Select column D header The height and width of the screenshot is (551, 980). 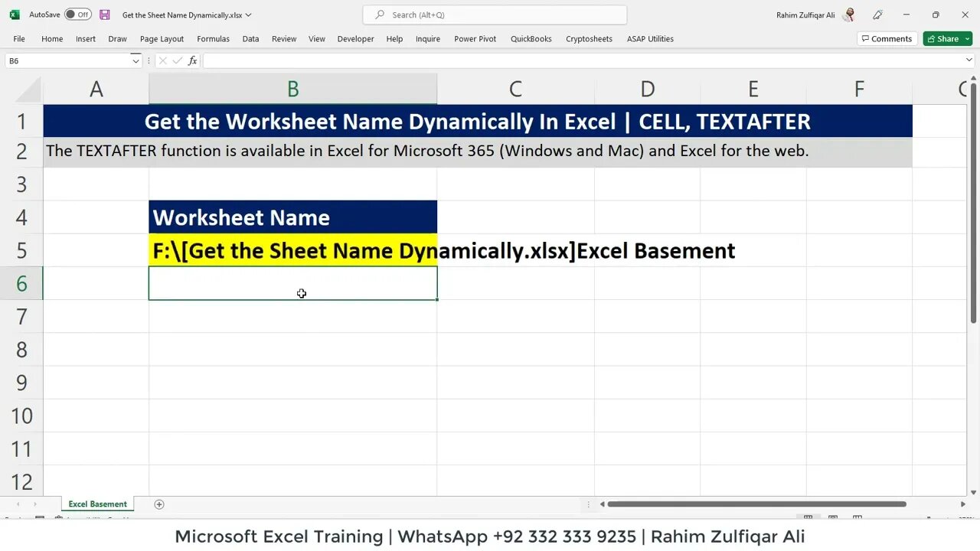click(x=647, y=89)
